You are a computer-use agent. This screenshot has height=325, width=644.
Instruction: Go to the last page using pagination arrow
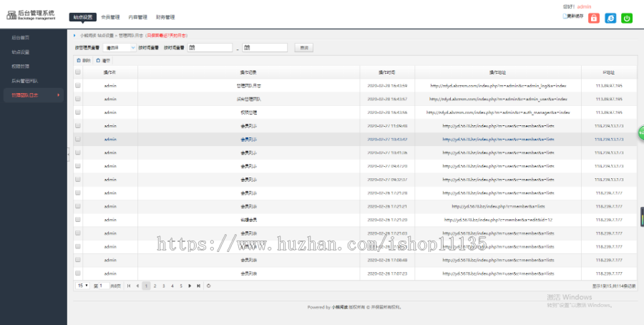(198, 286)
